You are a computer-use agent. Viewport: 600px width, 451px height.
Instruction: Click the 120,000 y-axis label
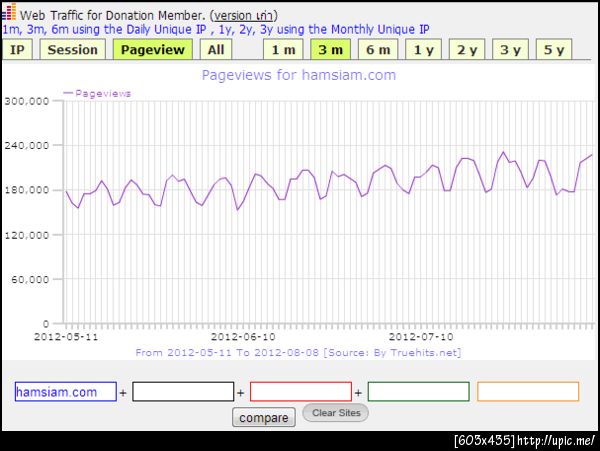27,235
